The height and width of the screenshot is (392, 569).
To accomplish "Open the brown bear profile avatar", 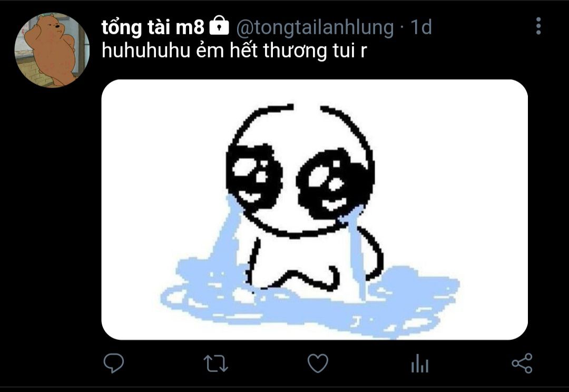I will click(52, 50).
